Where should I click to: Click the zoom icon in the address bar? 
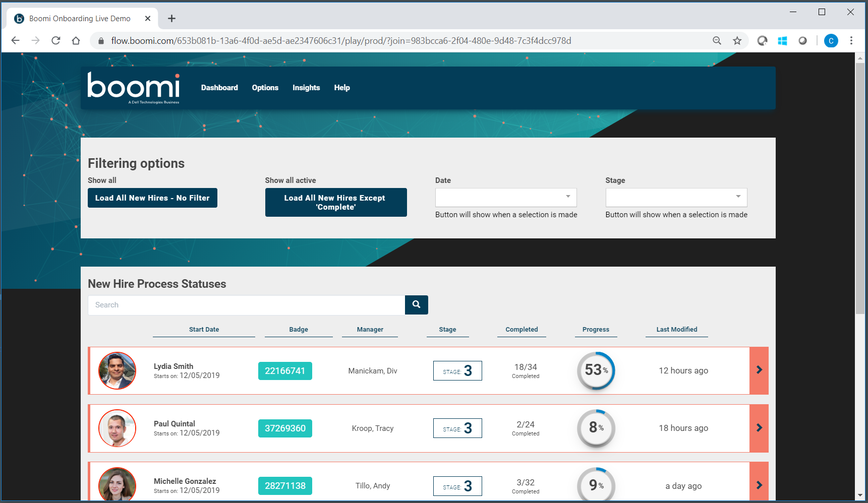point(717,41)
